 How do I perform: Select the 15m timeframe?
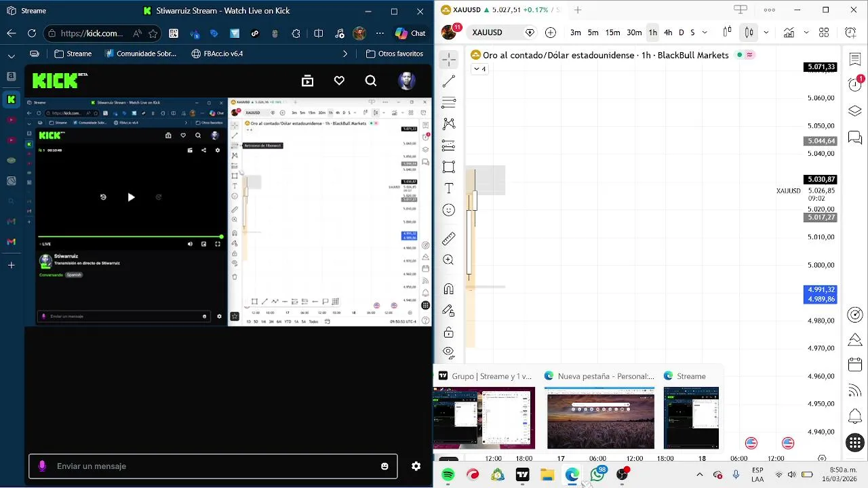[612, 33]
